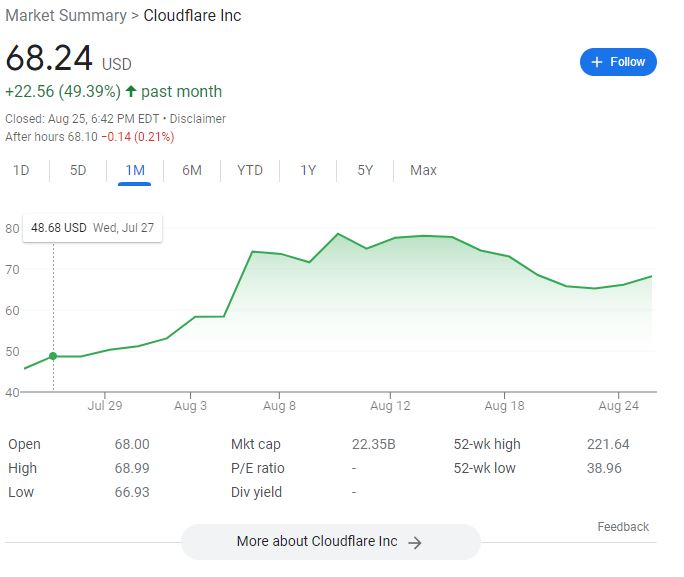The image size is (684, 577).
Task: Click the -0.14 (0.21%) after-hours change
Action: point(138,137)
